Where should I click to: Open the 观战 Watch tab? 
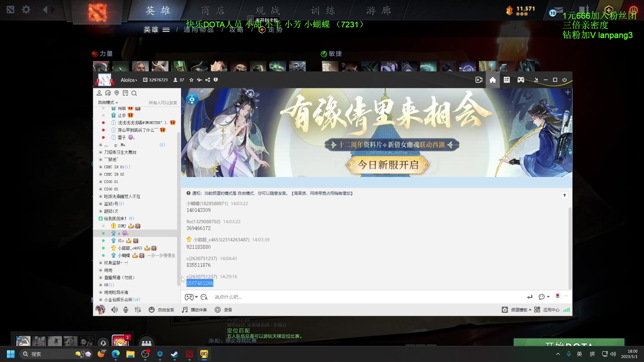coord(268,11)
